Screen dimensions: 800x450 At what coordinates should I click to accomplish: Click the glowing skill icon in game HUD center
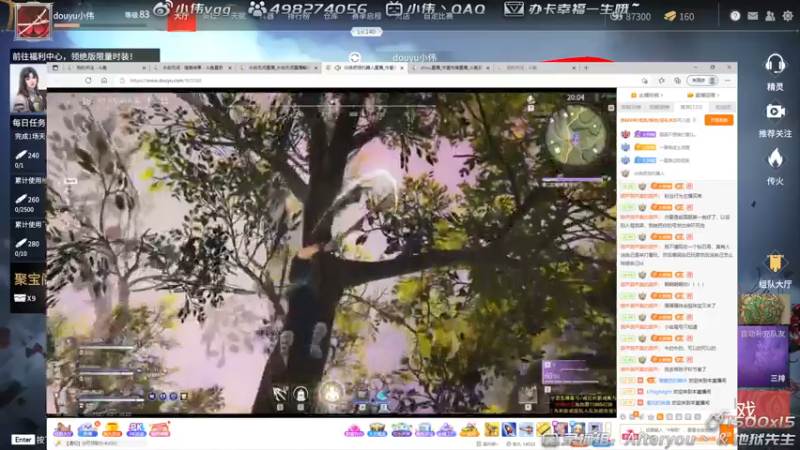pos(332,393)
